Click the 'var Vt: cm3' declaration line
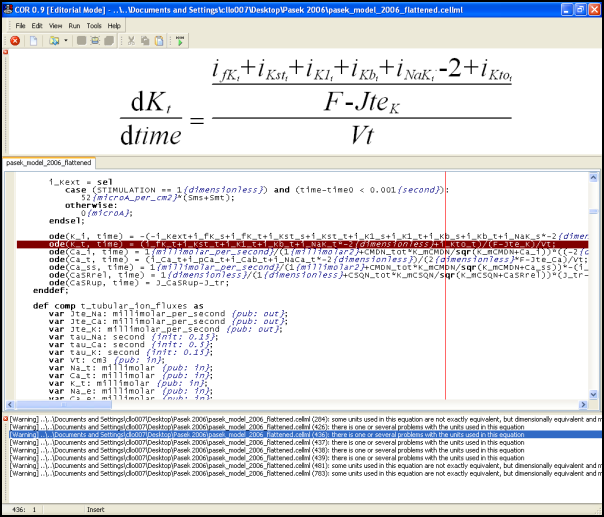The image size is (604, 517). (107, 360)
